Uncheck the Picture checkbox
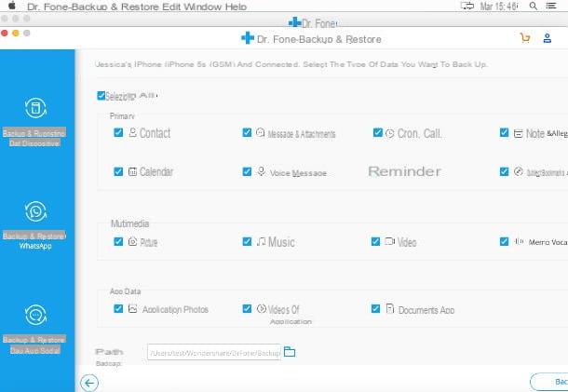 point(118,241)
